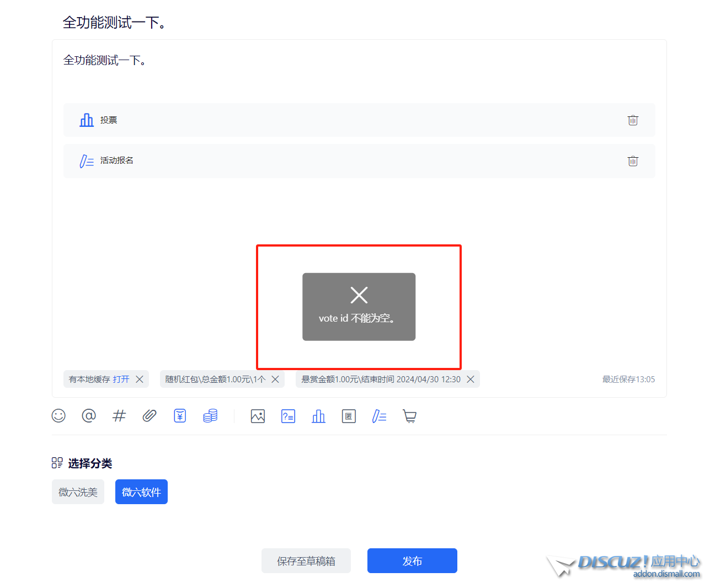Click the grid icon beside 选择分类
Image resolution: width=710 pixels, height=588 pixels.
(x=57, y=463)
